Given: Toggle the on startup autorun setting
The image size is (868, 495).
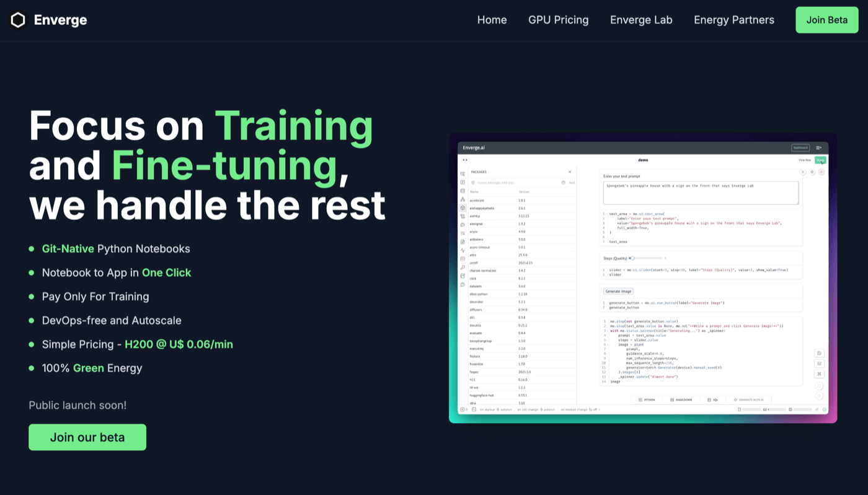Looking at the screenshot, I should [x=496, y=410].
